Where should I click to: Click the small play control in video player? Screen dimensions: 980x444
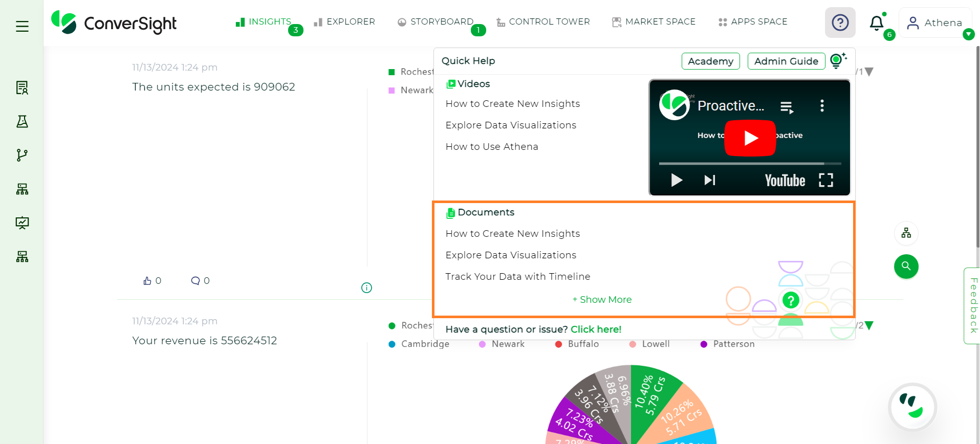[x=677, y=180]
